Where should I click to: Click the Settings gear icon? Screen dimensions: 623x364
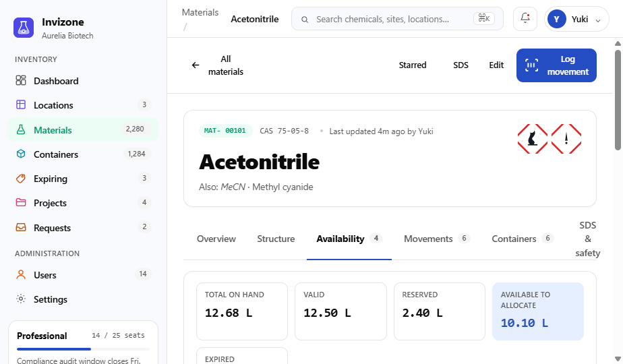(x=21, y=299)
